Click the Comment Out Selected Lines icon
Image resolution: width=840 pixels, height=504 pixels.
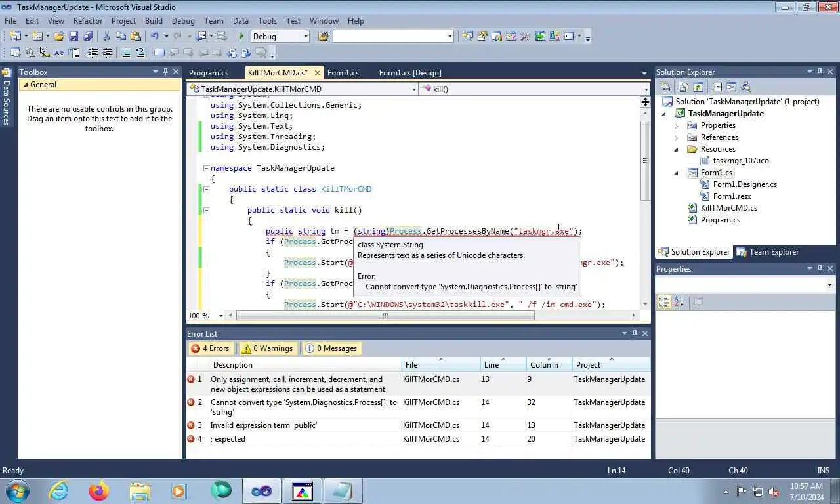(x=126, y=53)
